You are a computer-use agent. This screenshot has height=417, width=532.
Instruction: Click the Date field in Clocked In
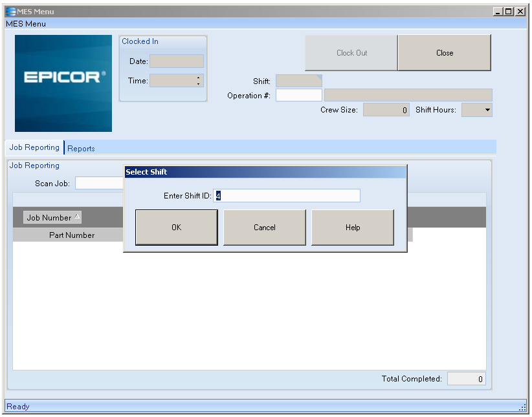(x=177, y=61)
